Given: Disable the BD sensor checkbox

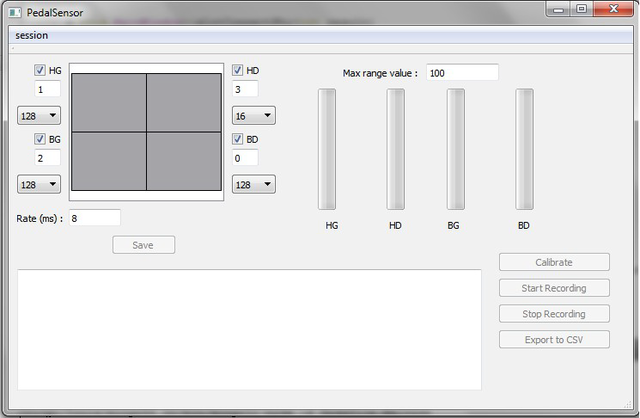Looking at the screenshot, I should 238,139.
